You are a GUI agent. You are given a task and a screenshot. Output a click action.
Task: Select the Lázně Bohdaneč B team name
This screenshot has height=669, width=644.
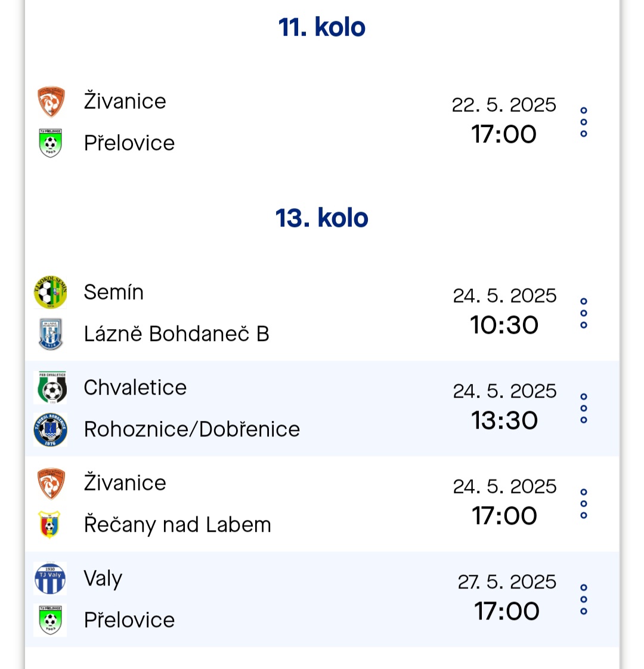[x=177, y=334]
